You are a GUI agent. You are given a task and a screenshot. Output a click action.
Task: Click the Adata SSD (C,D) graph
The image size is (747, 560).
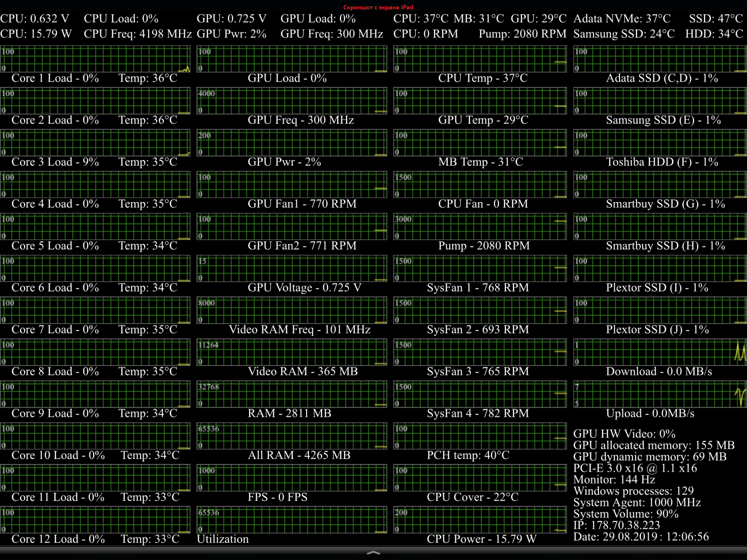(x=660, y=59)
